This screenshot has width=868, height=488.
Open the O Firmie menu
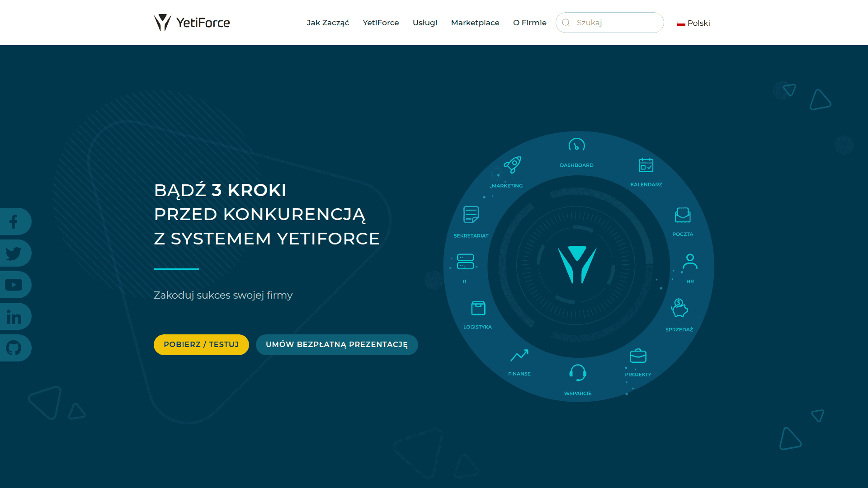click(530, 23)
